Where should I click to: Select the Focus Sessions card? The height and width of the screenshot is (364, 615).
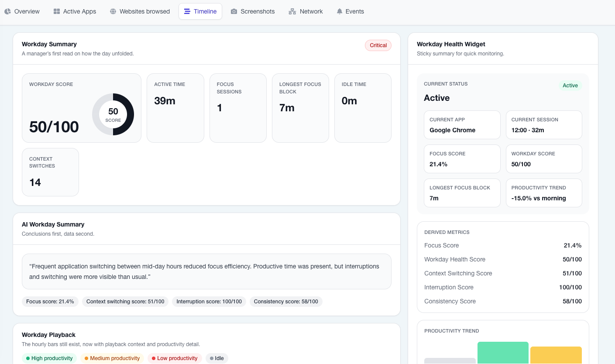pyautogui.click(x=238, y=108)
